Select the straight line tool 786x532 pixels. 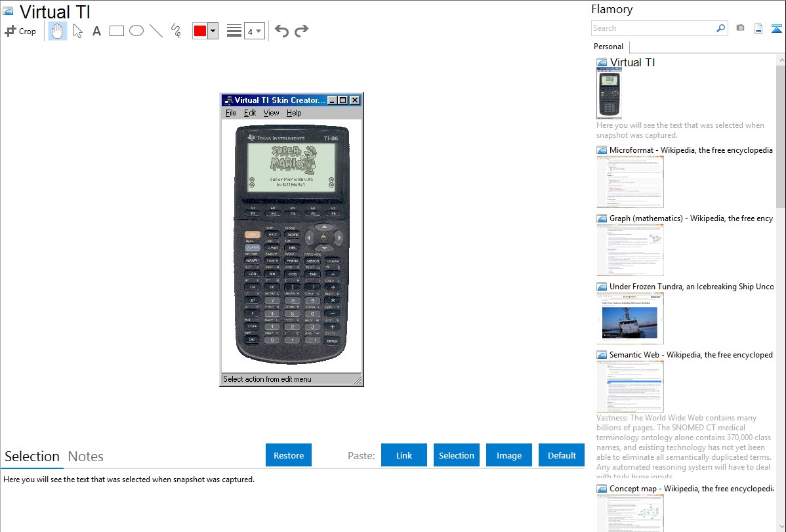(156, 31)
